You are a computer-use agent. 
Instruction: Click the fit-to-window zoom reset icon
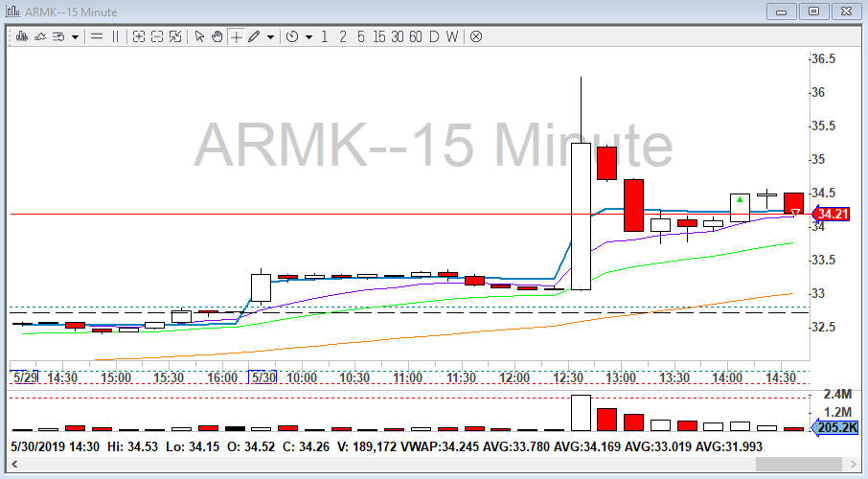(175, 36)
